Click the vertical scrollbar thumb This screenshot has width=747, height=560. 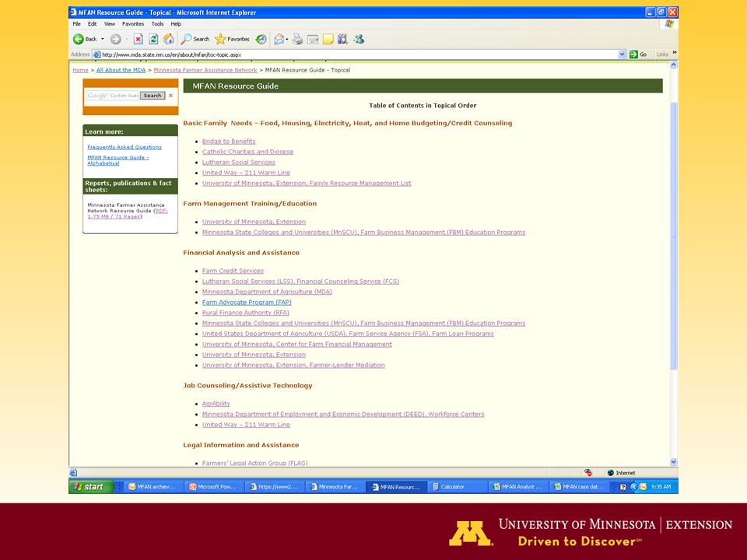click(x=674, y=236)
